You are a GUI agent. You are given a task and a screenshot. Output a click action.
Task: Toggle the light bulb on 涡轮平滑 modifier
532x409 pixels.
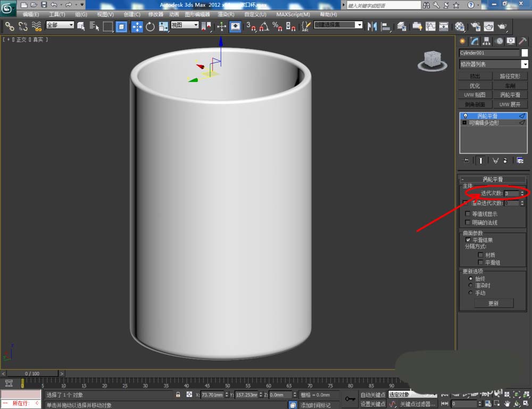coord(465,116)
